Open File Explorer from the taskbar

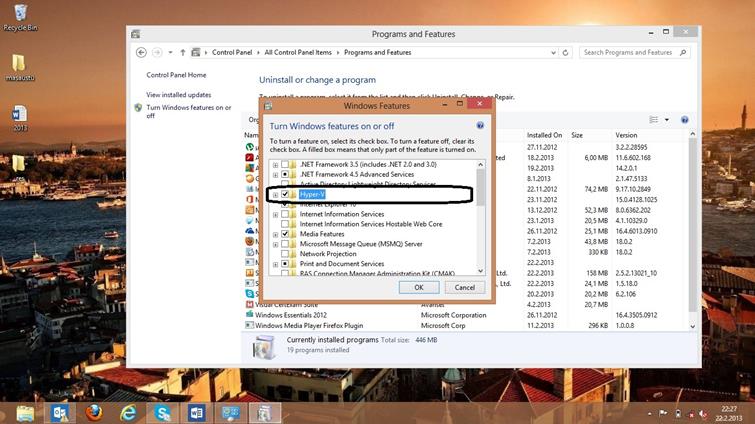[25, 413]
